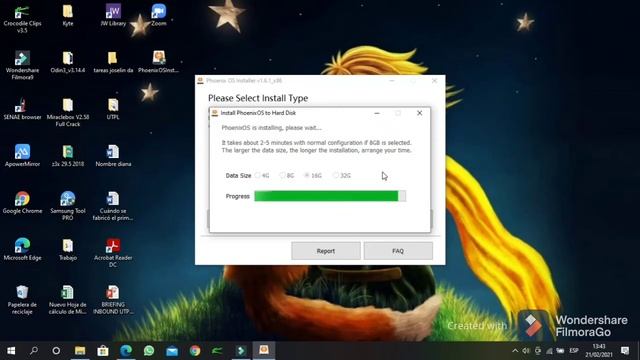Select 32G data size radio button
This screenshot has height=360, width=640.
click(336, 176)
